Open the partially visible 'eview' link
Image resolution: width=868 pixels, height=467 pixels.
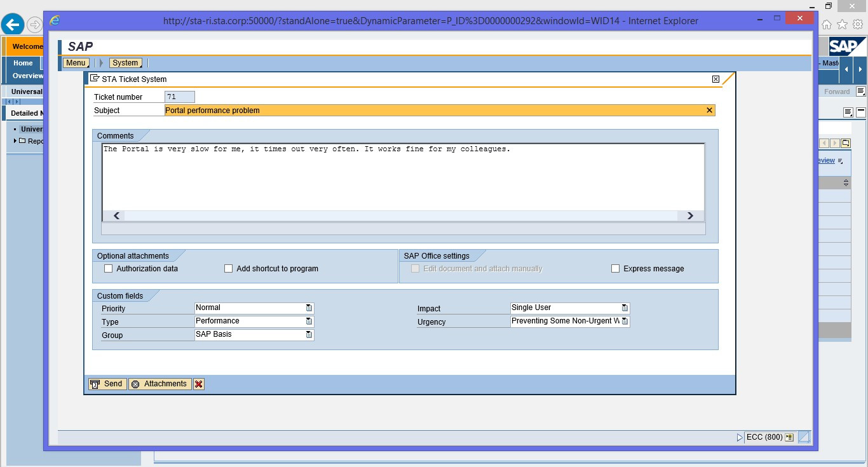(x=826, y=161)
